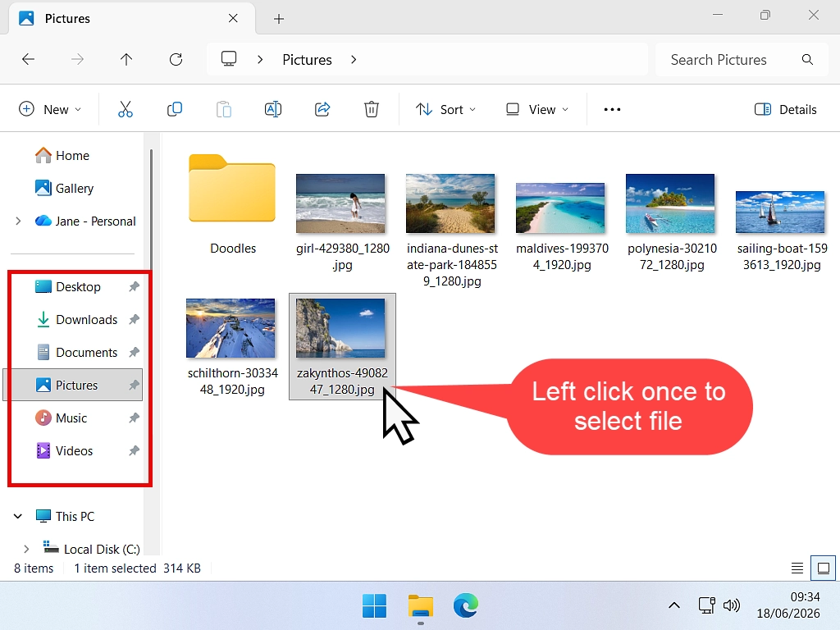Click the network tray icon
Image resolution: width=840 pixels, height=630 pixels.
706,606
